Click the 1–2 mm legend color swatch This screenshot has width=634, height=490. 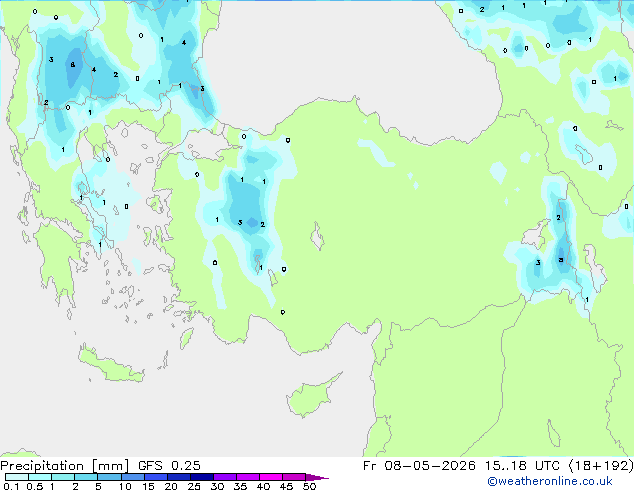[x=63, y=477]
